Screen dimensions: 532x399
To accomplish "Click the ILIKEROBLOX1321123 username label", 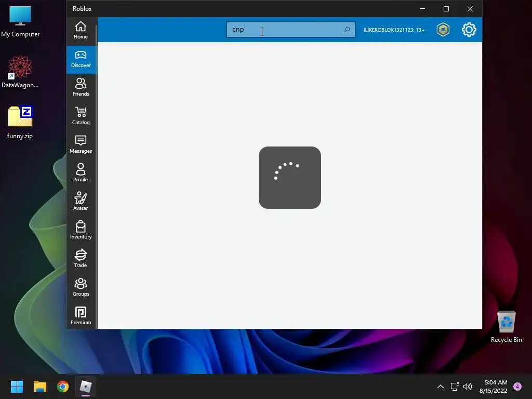I will click(x=394, y=30).
